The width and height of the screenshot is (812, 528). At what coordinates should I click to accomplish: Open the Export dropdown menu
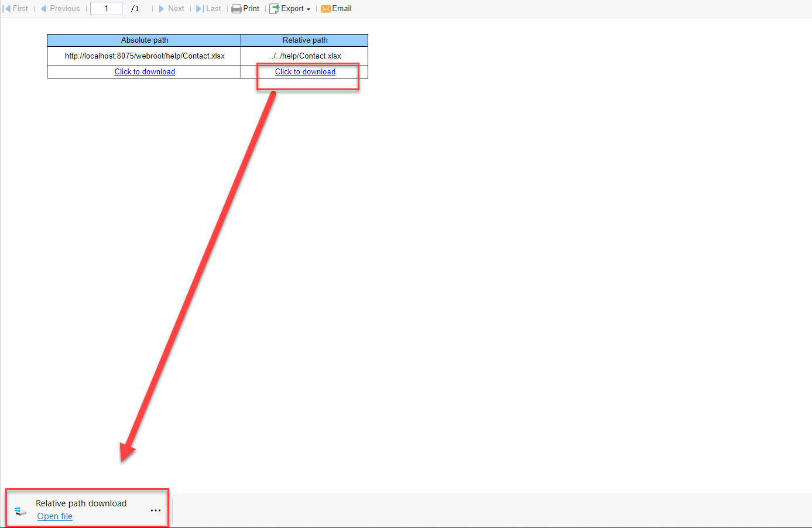pos(290,8)
